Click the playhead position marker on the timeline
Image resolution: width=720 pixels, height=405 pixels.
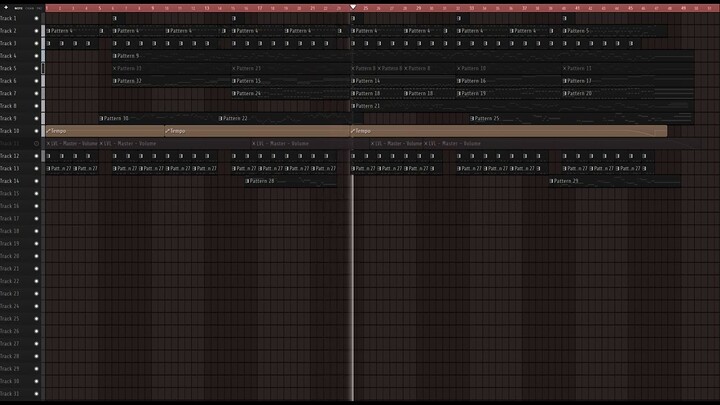353,7
